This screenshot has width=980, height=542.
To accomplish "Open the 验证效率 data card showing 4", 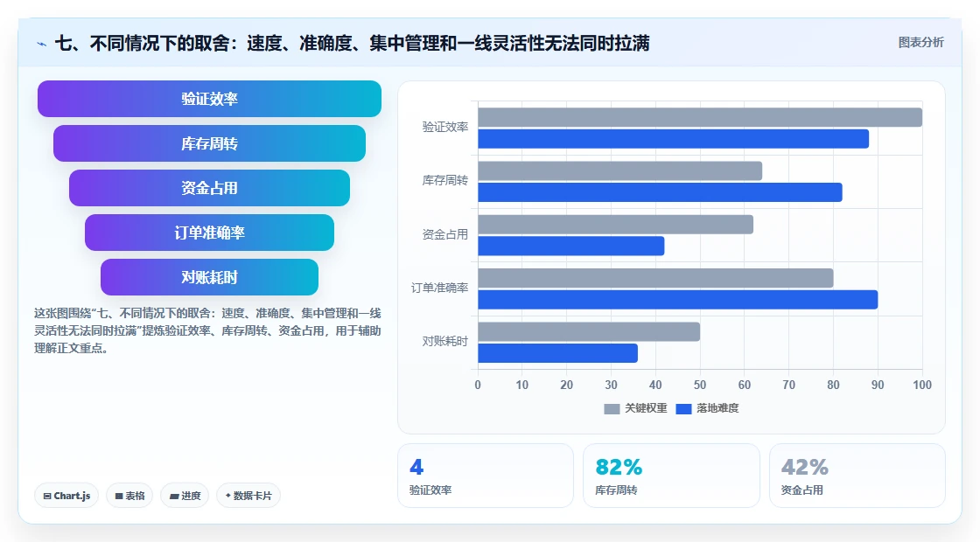I will pyautogui.click(x=486, y=476).
